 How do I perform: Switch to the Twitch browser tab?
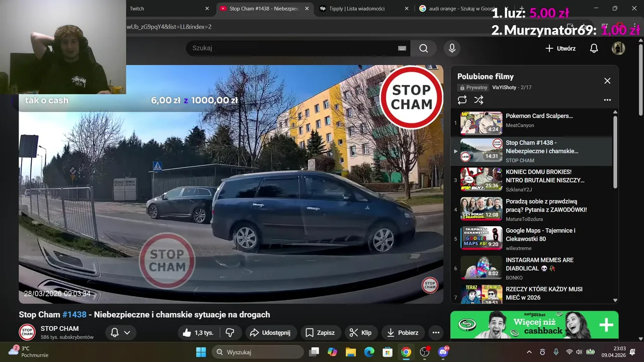pyautogui.click(x=166, y=9)
